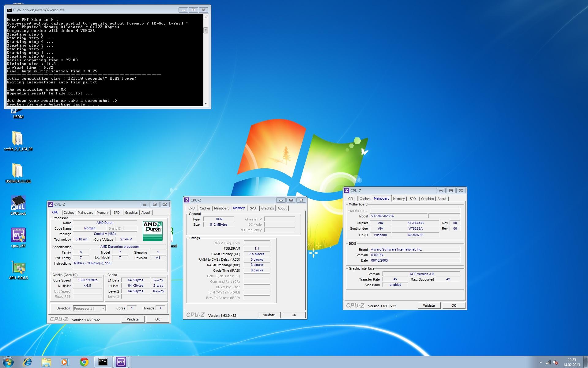
Task: Click the Southbridge VT8233A field
Action: coord(416,228)
